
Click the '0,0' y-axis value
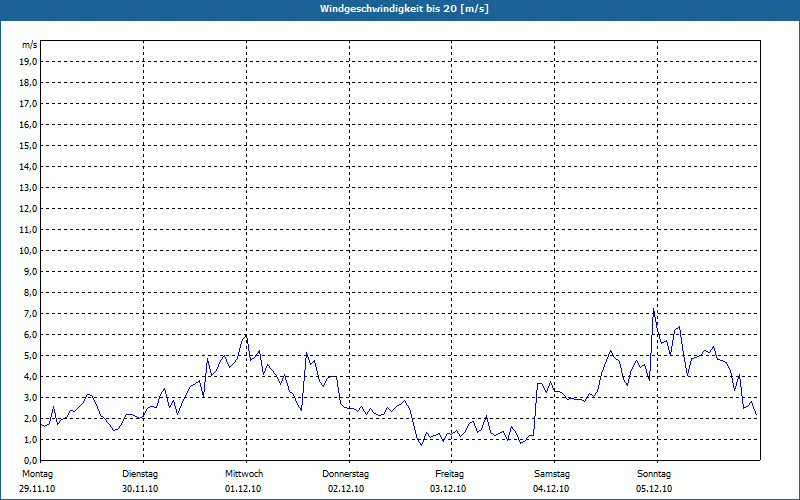(x=30, y=461)
